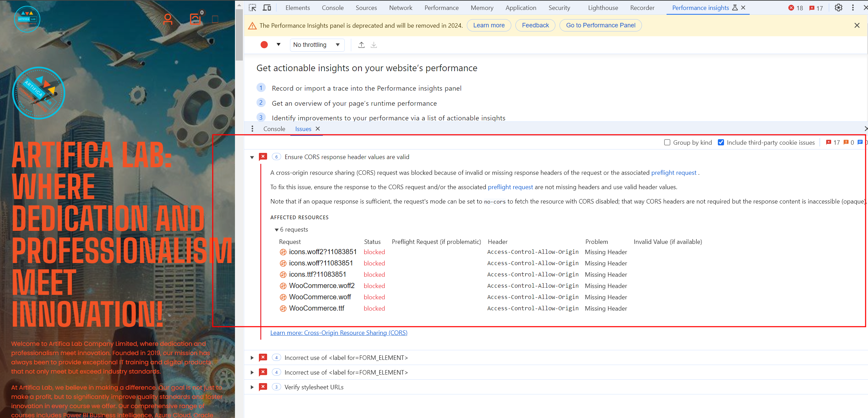Collapse the CORS response header issue

pos(252,157)
